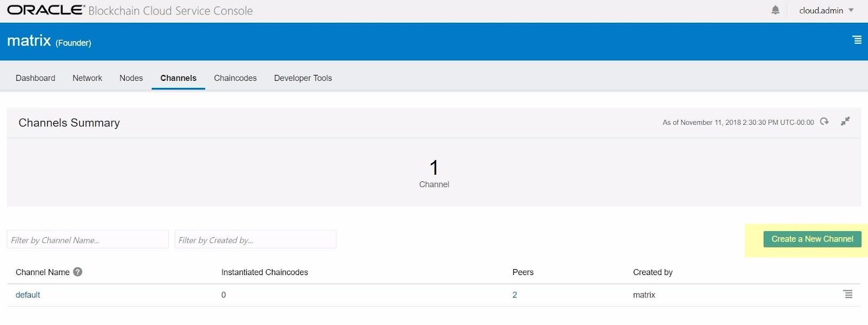Click the Instantiated Chaincodes column header
Viewport: 868px width, 325px height.
[265, 272]
